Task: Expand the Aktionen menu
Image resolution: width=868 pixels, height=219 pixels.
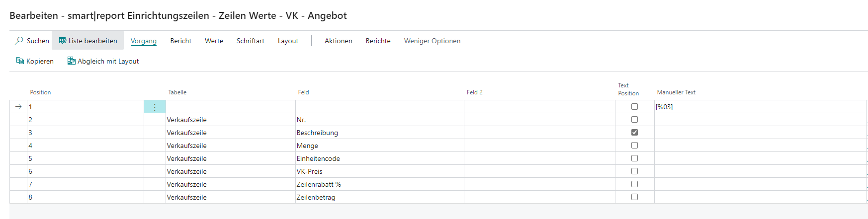Action: point(338,41)
